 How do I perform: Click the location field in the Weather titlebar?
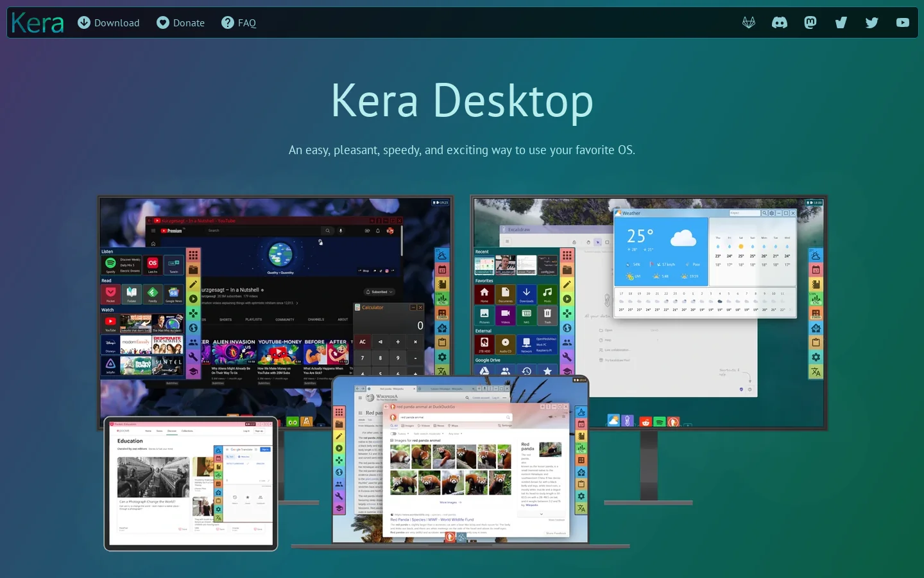click(744, 213)
